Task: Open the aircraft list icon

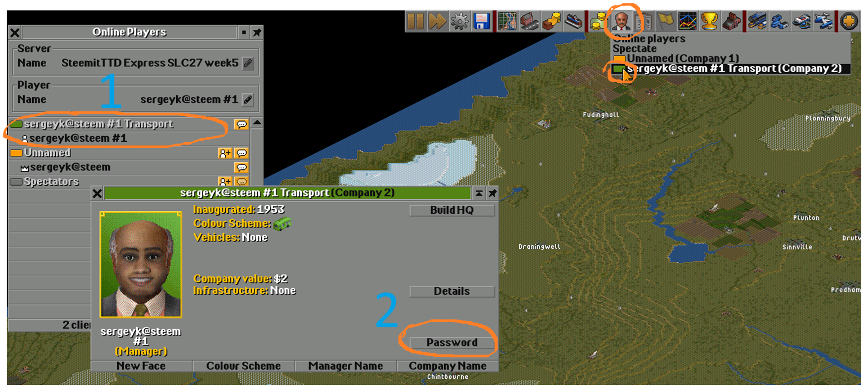Action: 823,21
